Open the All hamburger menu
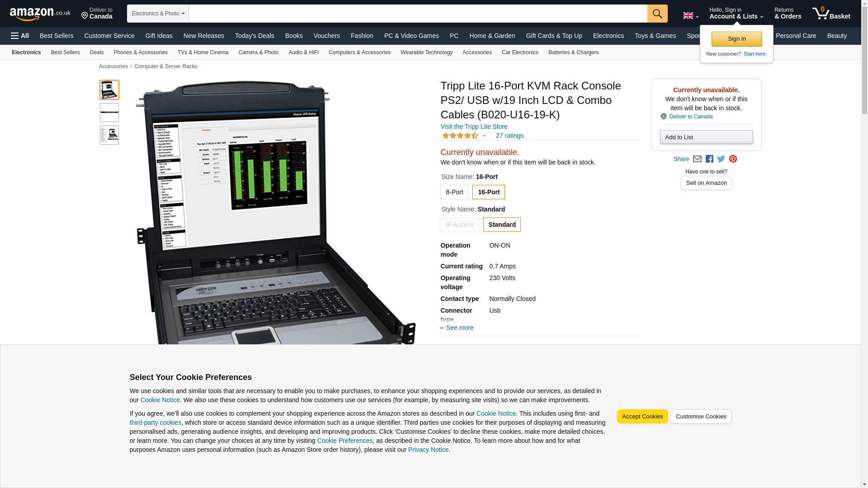Viewport: 868px width, 488px height. coord(20,36)
